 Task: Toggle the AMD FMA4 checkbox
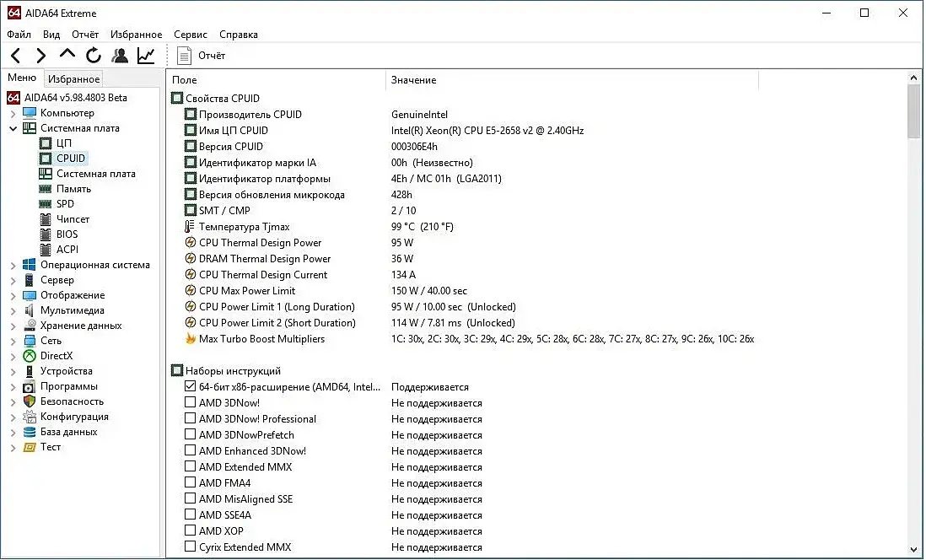click(190, 482)
